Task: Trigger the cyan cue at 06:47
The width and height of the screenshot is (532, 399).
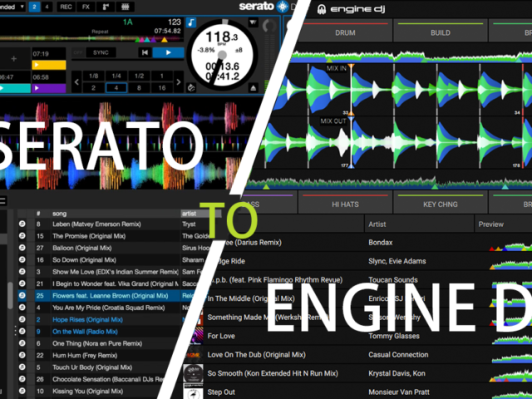Action: pyautogui.click(x=15, y=88)
